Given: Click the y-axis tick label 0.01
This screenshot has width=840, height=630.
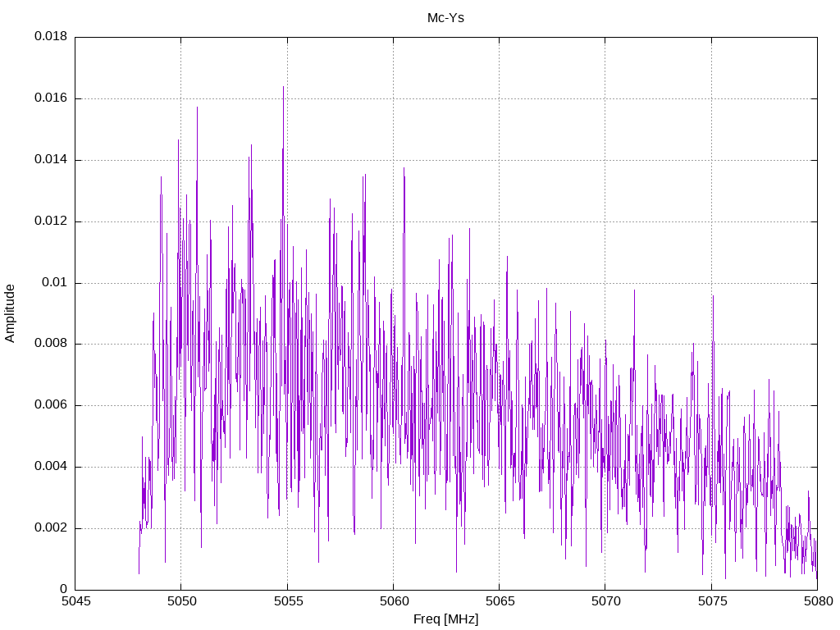Looking at the screenshot, I should (55, 282).
